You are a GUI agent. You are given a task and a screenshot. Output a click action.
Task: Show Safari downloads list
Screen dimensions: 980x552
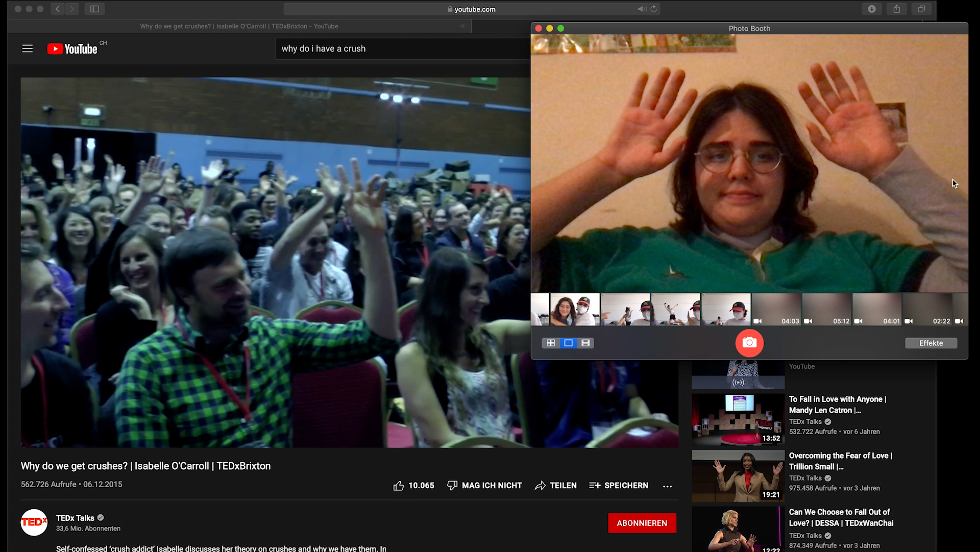pyautogui.click(x=871, y=9)
